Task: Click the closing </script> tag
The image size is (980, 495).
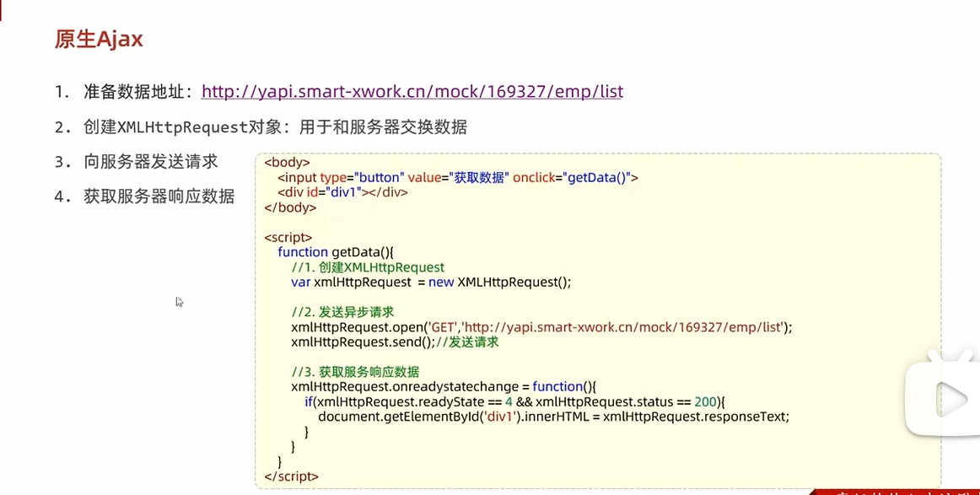Action: click(291, 477)
